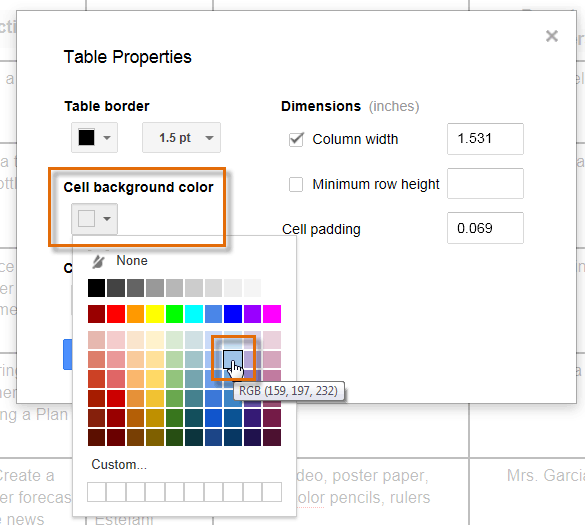585x525 pixels.
Task: Select the lightest pink swatch in the pastel row
Action: tap(116, 340)
